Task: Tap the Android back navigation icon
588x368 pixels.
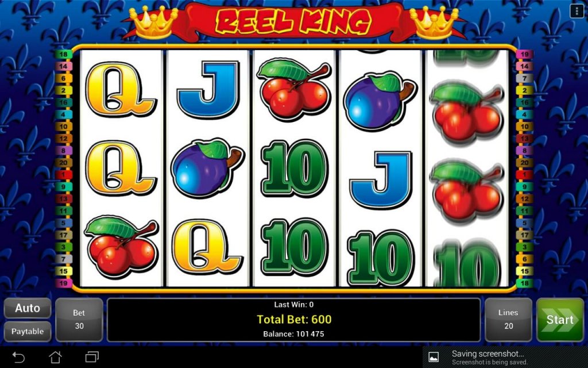Action: pyautogui.click(x=18, y=356)
